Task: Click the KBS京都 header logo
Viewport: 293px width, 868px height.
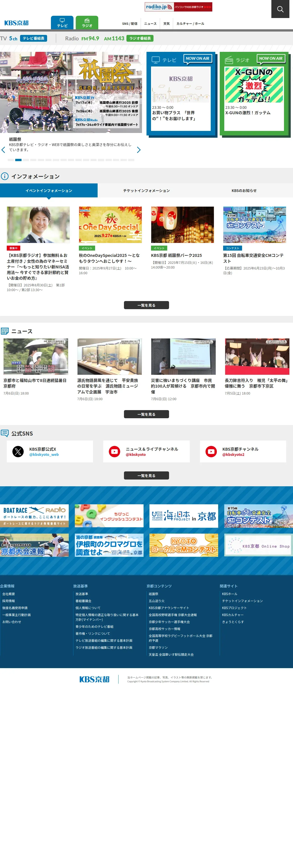Action: [x=16, y=23]
